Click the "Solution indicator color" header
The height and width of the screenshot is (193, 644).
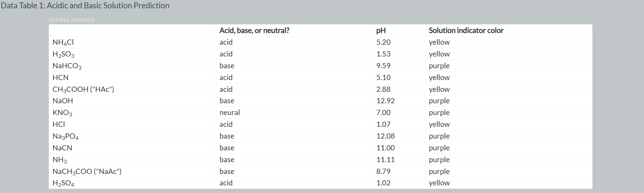click(466, 30)
